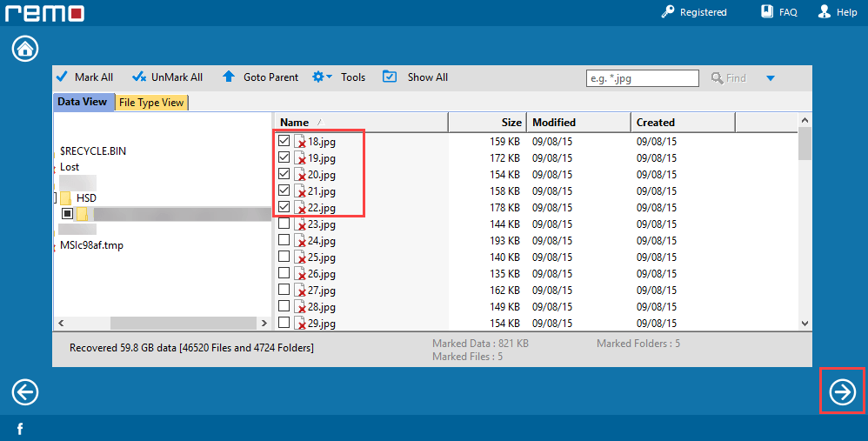Switch to File Type View tab
The height and width of the screenshot is (441, 868).
(x=151, y=103)
